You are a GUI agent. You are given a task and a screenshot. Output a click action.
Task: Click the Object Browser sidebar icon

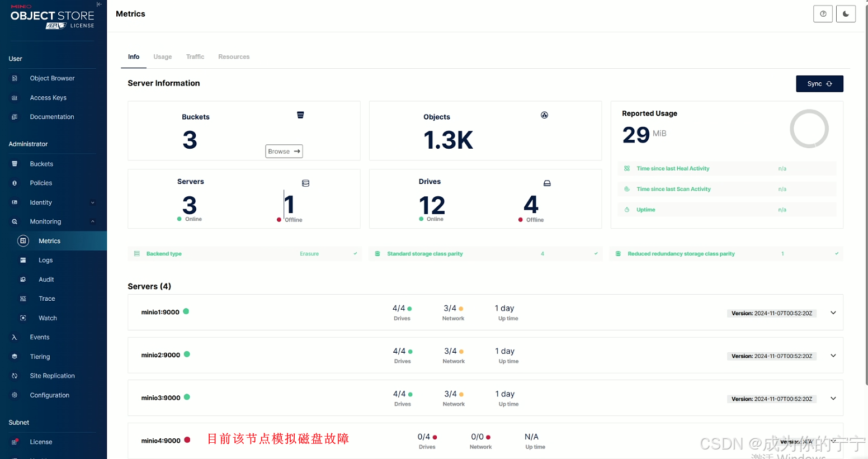tap(15, 78)
